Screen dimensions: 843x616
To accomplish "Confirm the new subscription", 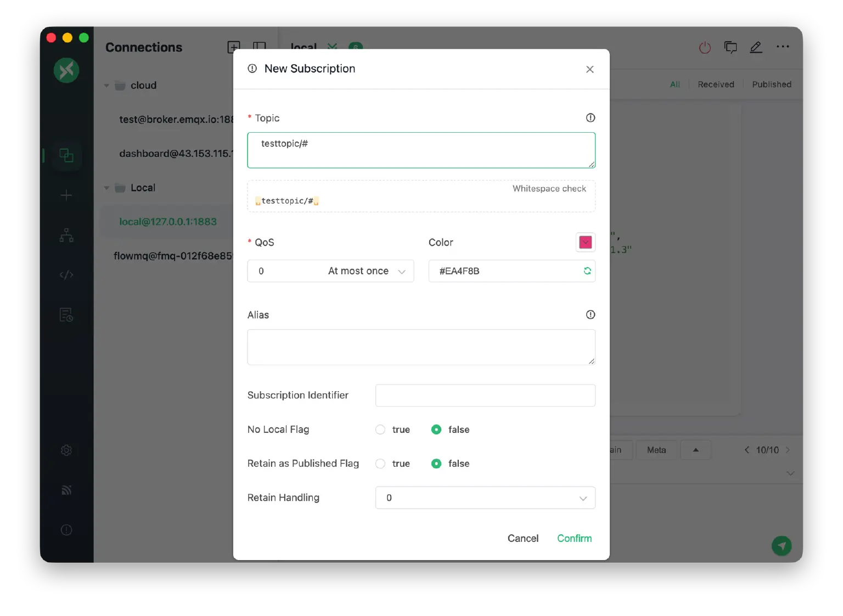I will pos(574,538).
